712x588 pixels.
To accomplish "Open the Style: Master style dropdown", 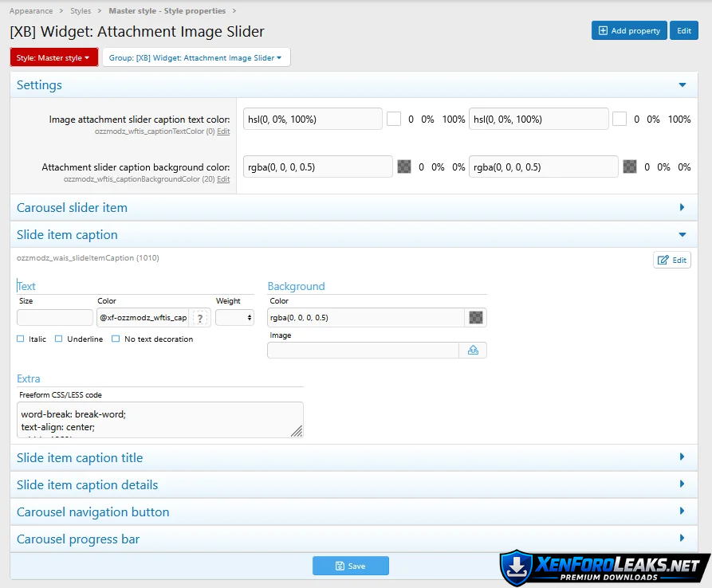I will (53, 57).
